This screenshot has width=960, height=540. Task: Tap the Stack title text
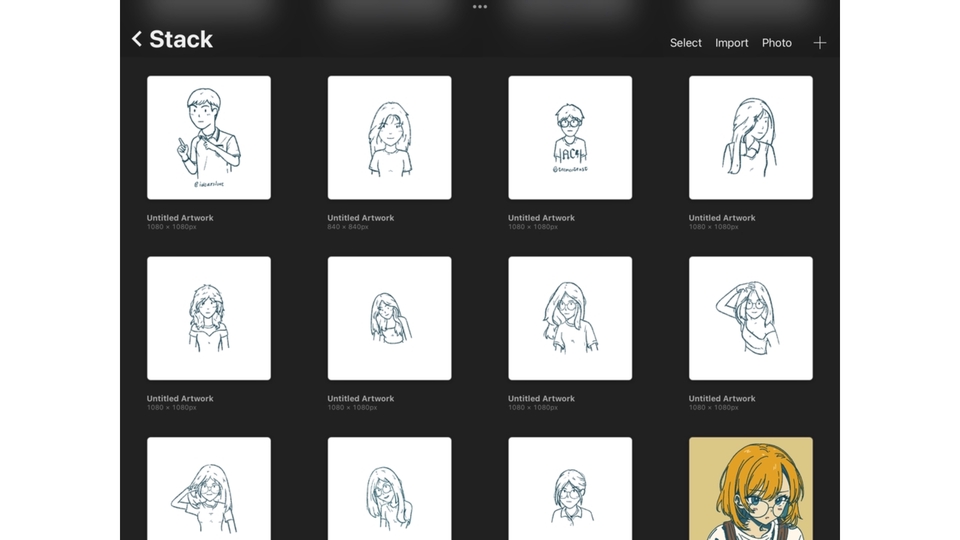(x=181, y=40)
